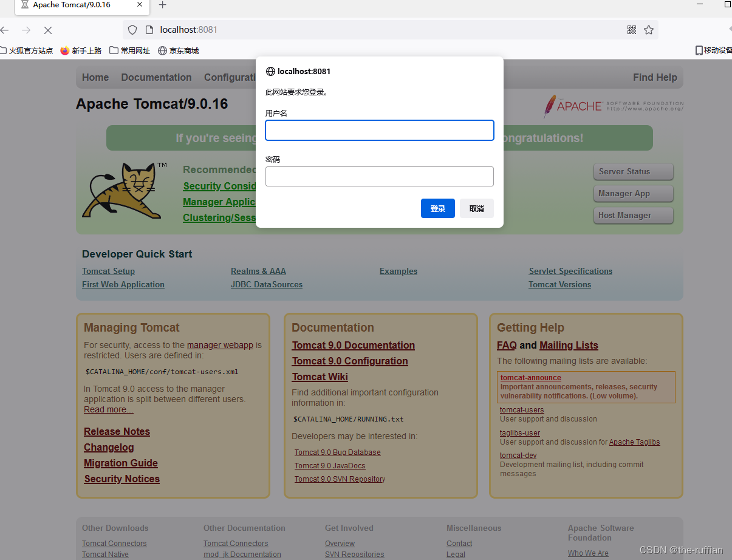Screen dimensions: 732x560
Task: Open the Servlet Specifications link
Action: click(570, 271)
